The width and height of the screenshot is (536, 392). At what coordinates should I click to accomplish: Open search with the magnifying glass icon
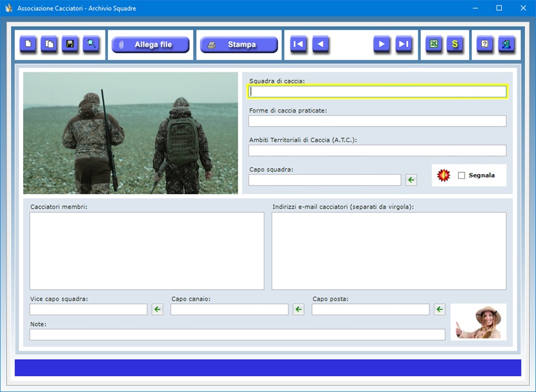coord(91,44)
